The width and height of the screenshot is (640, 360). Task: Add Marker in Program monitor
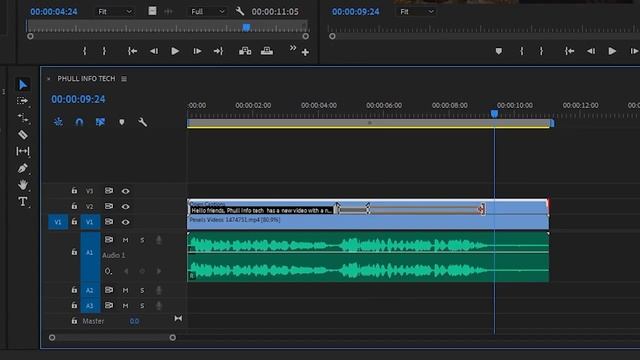(x=499, y=51)
